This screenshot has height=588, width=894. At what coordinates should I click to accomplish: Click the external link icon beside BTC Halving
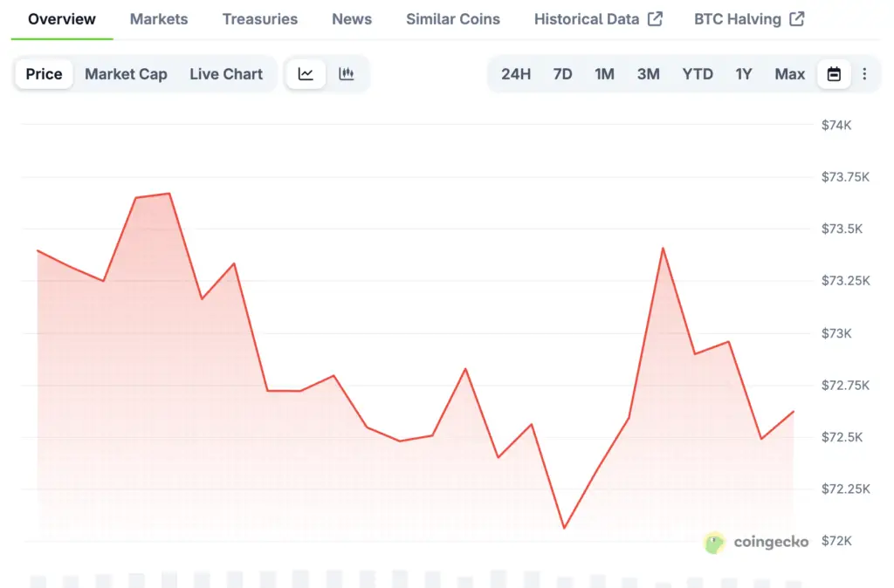pos(796,19)
